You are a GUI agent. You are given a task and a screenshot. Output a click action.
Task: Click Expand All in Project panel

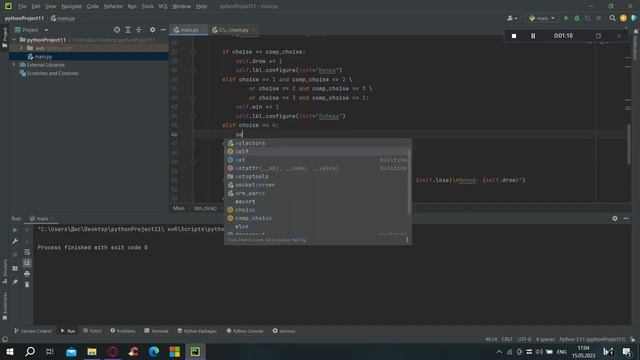[128, 30]
